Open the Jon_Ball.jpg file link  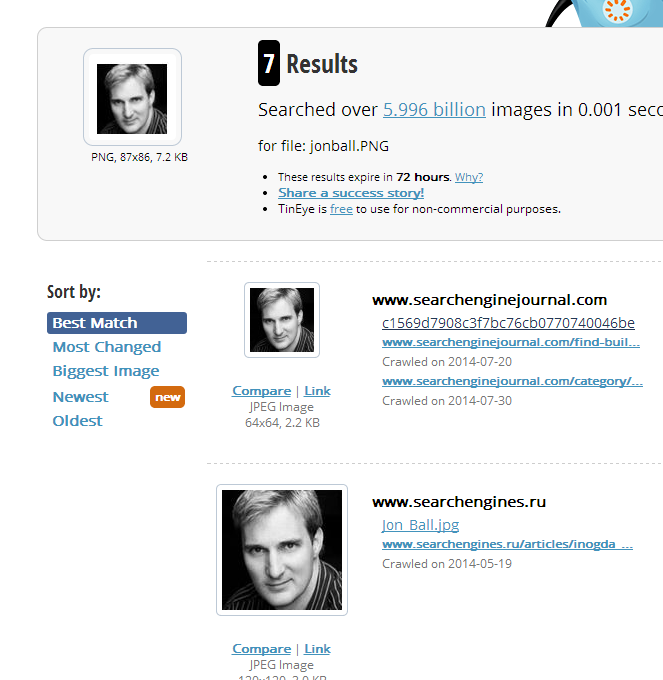[x=420, y=525]
